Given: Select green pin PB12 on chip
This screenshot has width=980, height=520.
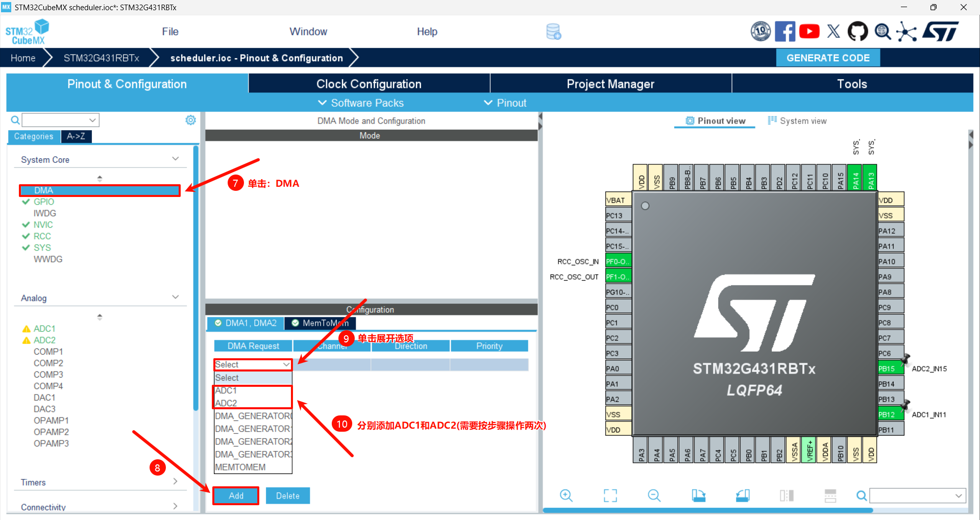Looking at the screenshot, I should coord(890,414).
